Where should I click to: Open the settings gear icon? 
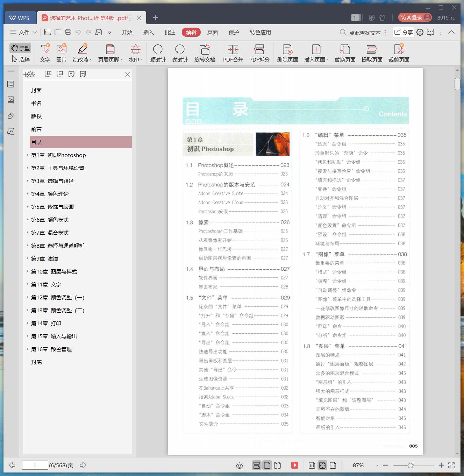420,32
